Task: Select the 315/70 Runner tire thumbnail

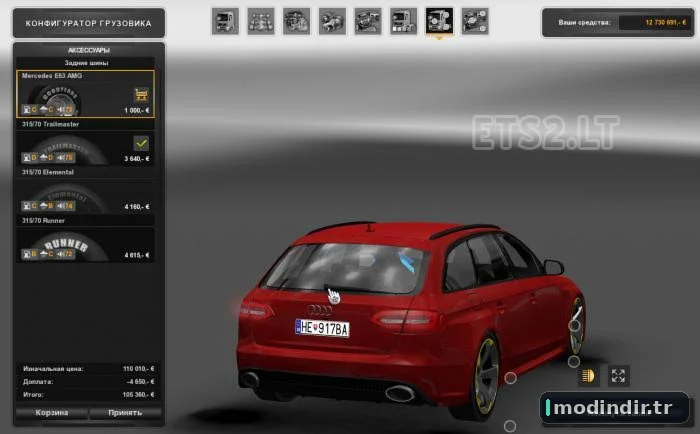Action: pos(85,245)
